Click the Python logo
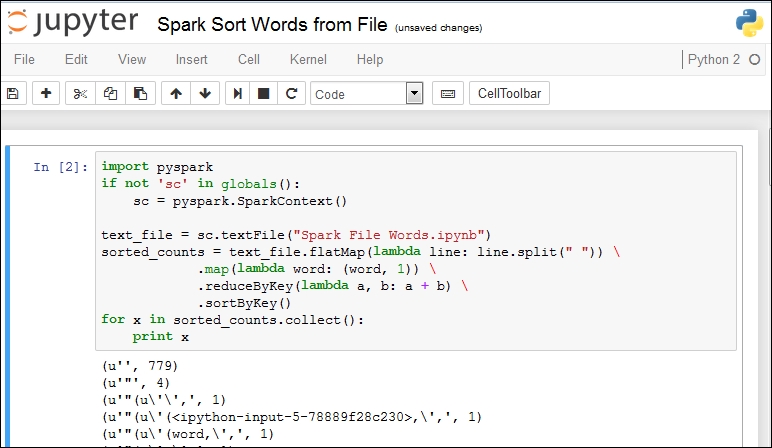Viewport: 772px width, 448px height. [x=749, y=23]
